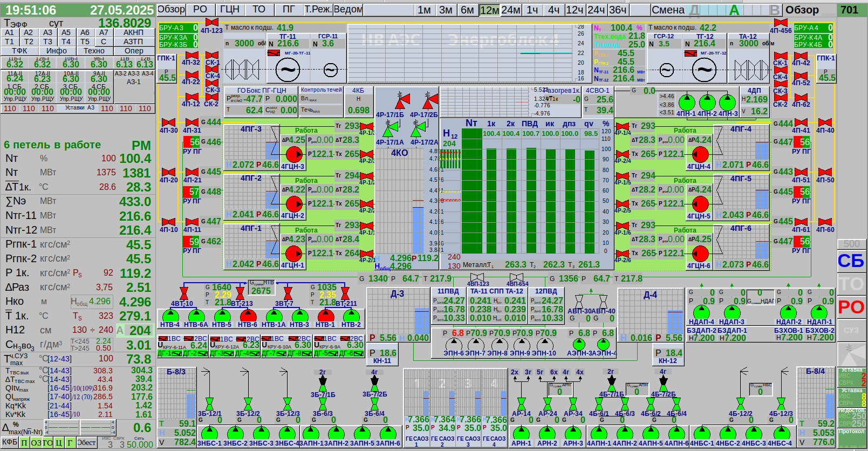
Task: Toggle the green Ц status button
Action: click(59, 442)
